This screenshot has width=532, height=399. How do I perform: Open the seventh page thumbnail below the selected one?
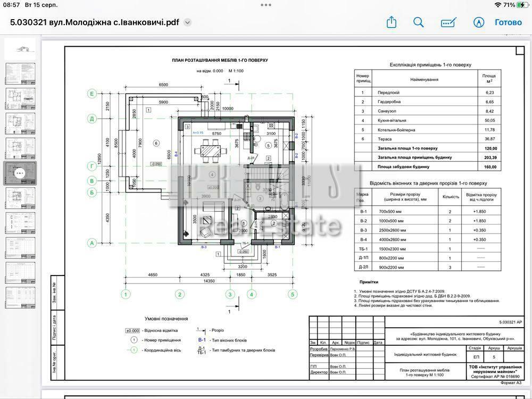[x=20, y=198]
